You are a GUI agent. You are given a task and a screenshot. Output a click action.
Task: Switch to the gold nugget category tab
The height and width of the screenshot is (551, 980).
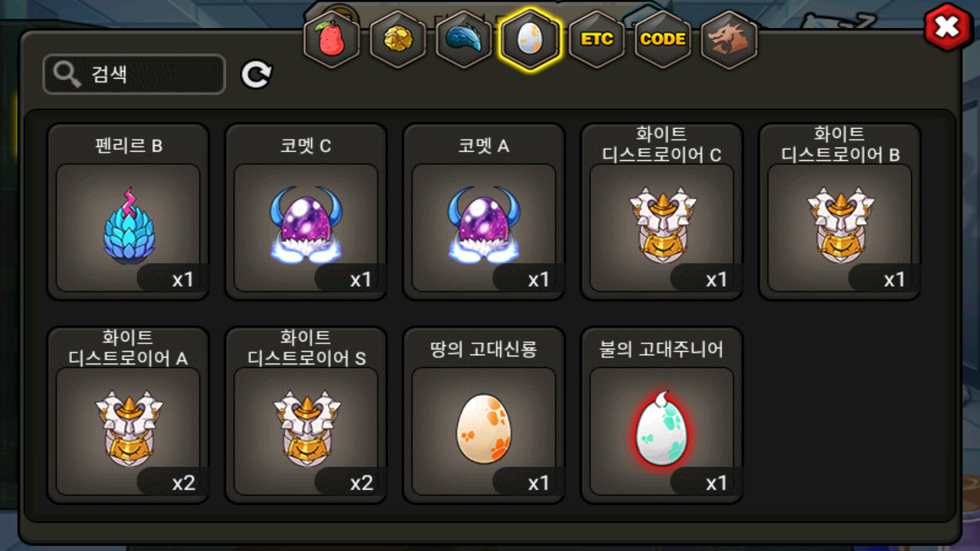tap(398, 40)
